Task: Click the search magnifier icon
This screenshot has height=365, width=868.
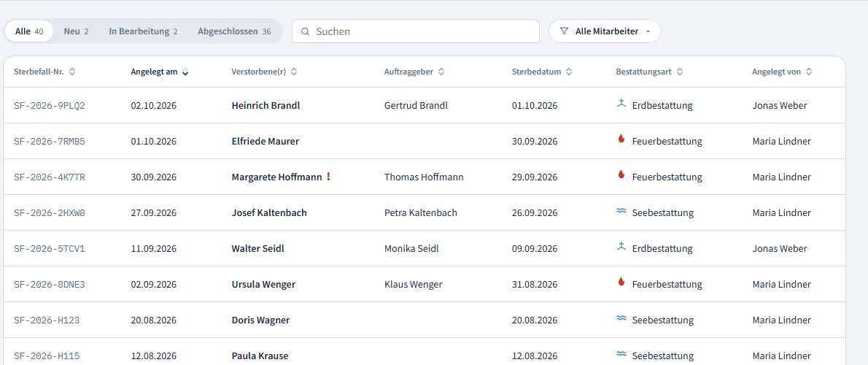Action: click(x=305, y=31)
